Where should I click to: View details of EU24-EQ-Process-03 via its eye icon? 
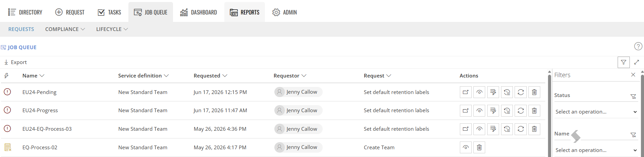click(x=479, y=129)
